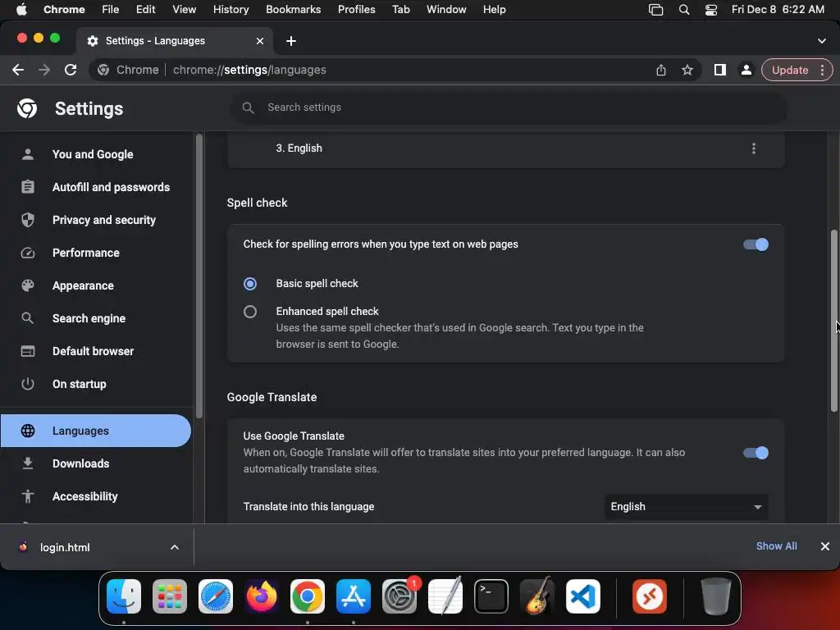This screenshot has width=840, height=630.
Task: Open Launchpad from the dock
Action: tap(170, 596)
